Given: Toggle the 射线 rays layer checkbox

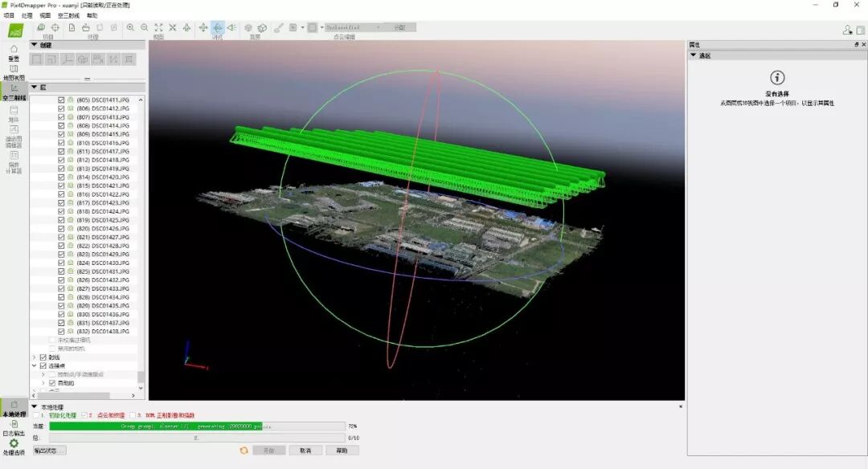Looking at the screenshot, I should pos(43,357).
